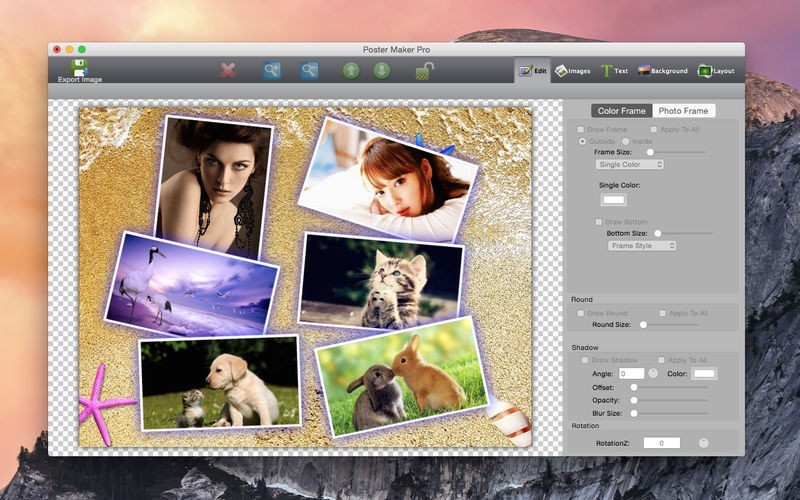Click the green up arrow icon
The image size is (800, 500).
(x=351, y=70)
